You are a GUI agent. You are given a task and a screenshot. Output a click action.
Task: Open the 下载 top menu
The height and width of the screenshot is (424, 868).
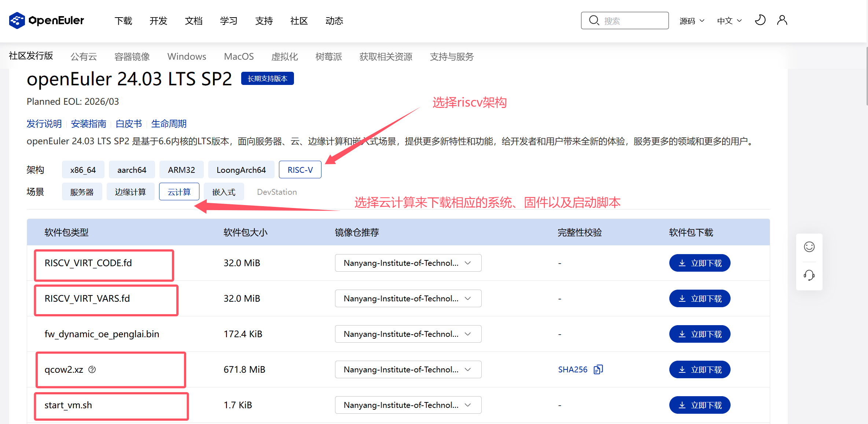pos(123,21)
